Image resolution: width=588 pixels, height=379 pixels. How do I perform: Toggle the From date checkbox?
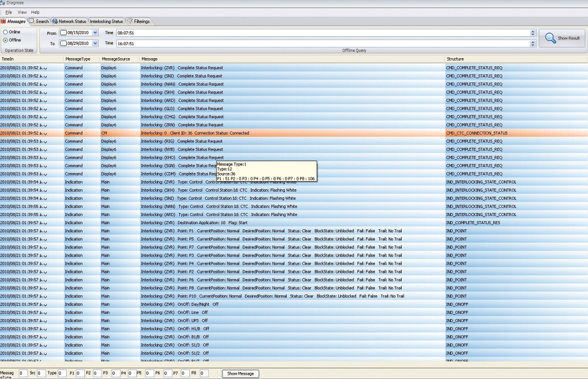[62, 32]
